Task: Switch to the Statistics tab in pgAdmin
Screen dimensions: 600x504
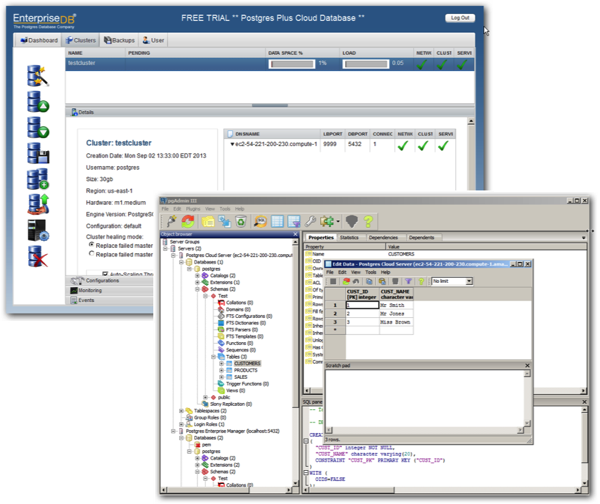Action: [349, 238]
